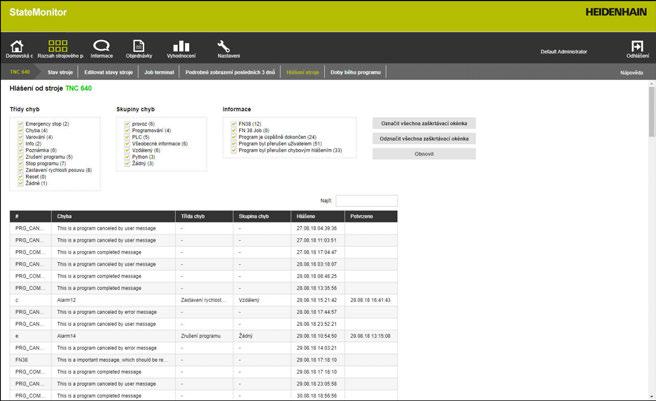The width and height of the screenshot is (656, 401).
Task: Focus the Najít search field
Action: 366,201
